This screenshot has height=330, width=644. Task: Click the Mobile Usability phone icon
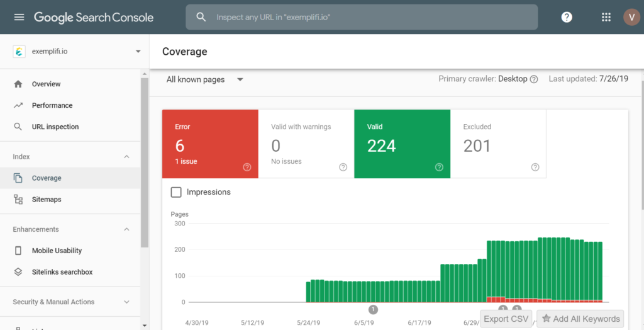coord(18,251)
